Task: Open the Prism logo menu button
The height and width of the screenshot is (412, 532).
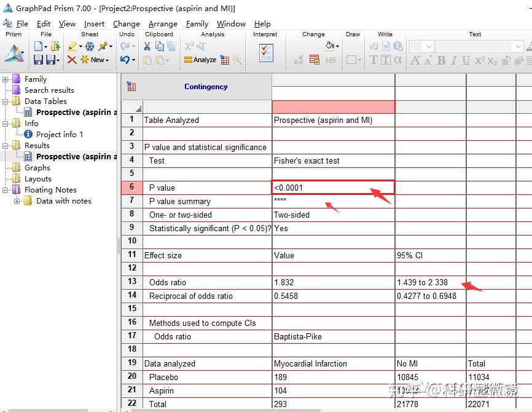Action: [x=14, y=53]
